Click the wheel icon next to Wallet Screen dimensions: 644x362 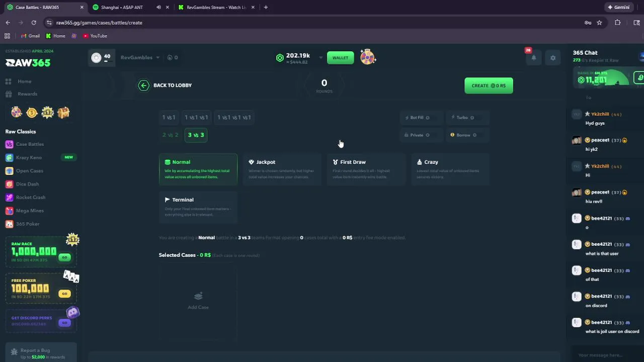tap(368, 57)
